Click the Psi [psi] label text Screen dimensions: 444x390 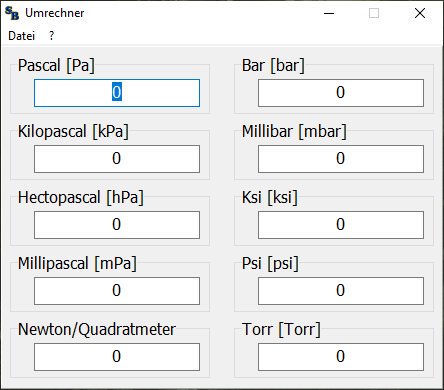tap(270, 263)
